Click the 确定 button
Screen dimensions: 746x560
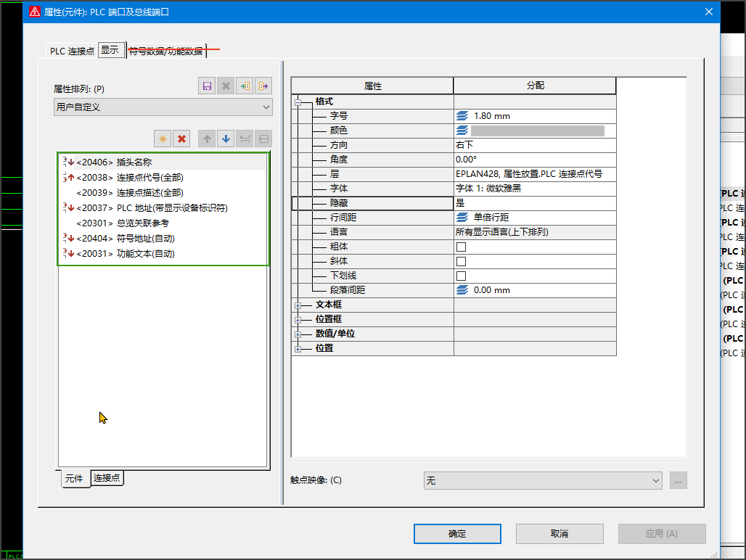457,534
